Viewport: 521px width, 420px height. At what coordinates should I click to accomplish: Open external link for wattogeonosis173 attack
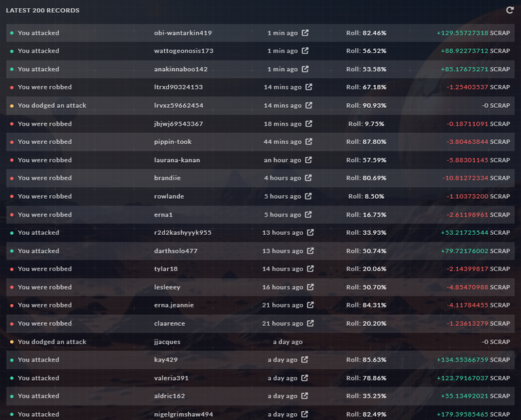point(305,50)
